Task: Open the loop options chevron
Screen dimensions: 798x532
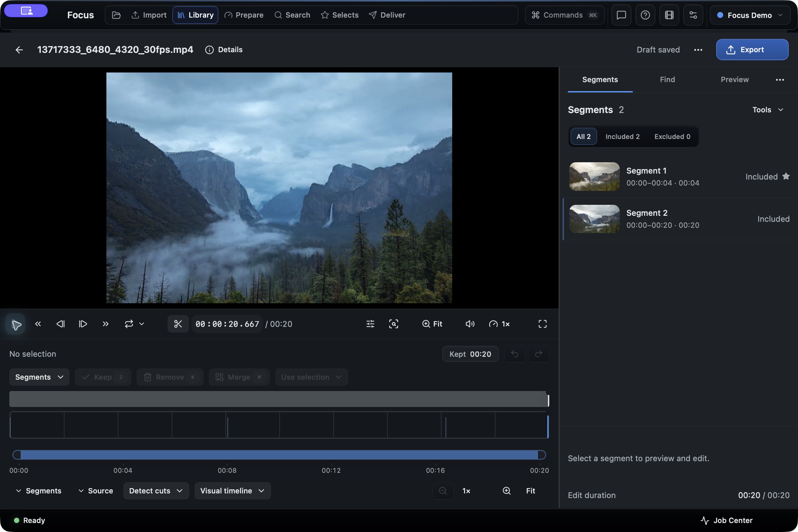Action: coord(142,324)
